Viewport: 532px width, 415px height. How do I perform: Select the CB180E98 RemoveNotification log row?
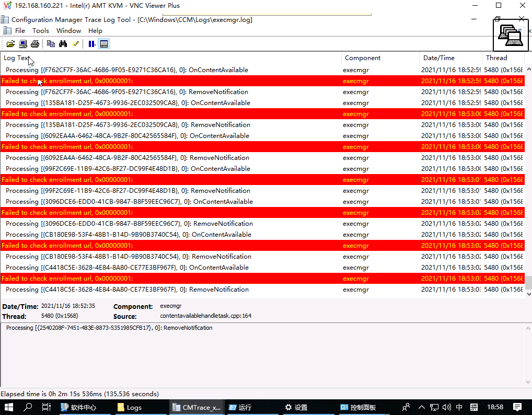[262, 257]
